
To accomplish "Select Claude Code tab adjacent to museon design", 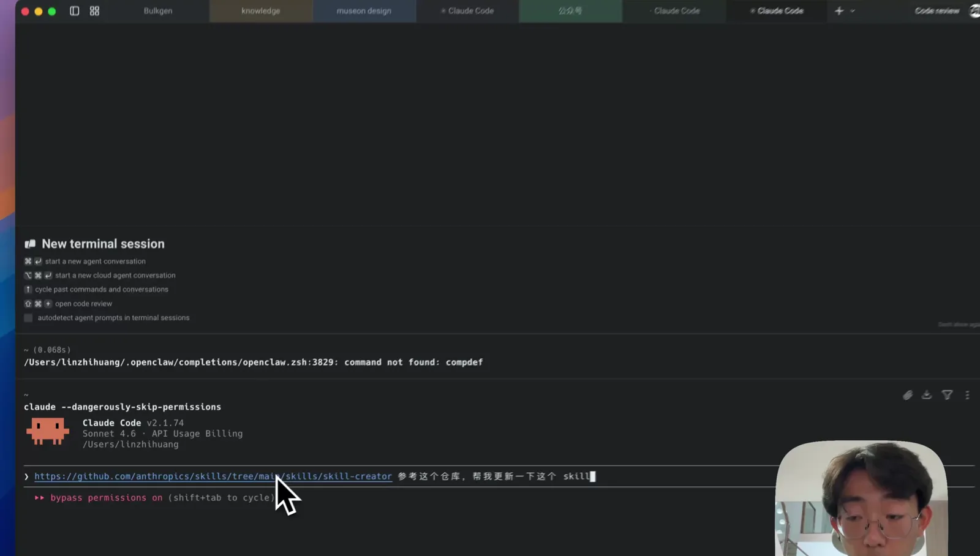I will pos(467,11).
